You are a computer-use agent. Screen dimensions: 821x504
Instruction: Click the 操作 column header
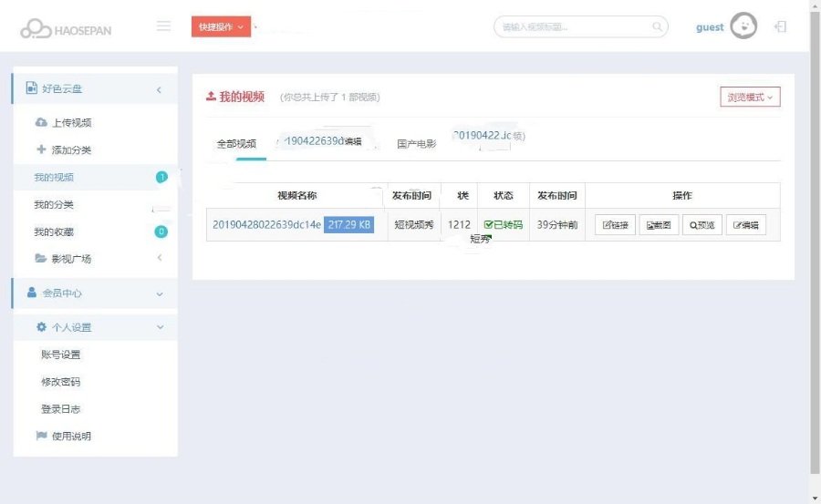click(682, 195)
